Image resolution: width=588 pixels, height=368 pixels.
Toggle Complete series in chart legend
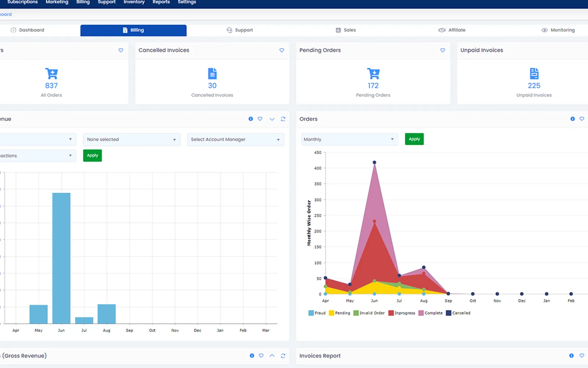tap(431, 313)
